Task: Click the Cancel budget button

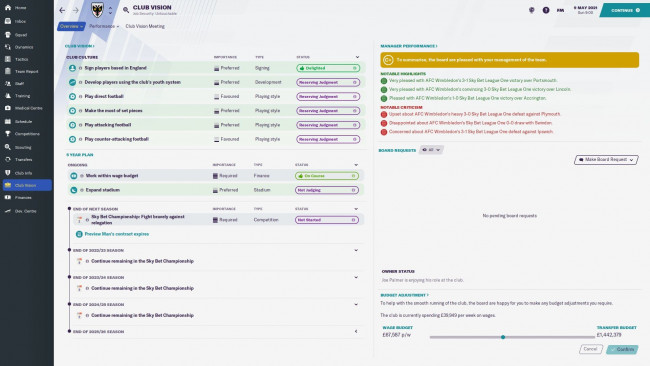Action: click(590, 349)
